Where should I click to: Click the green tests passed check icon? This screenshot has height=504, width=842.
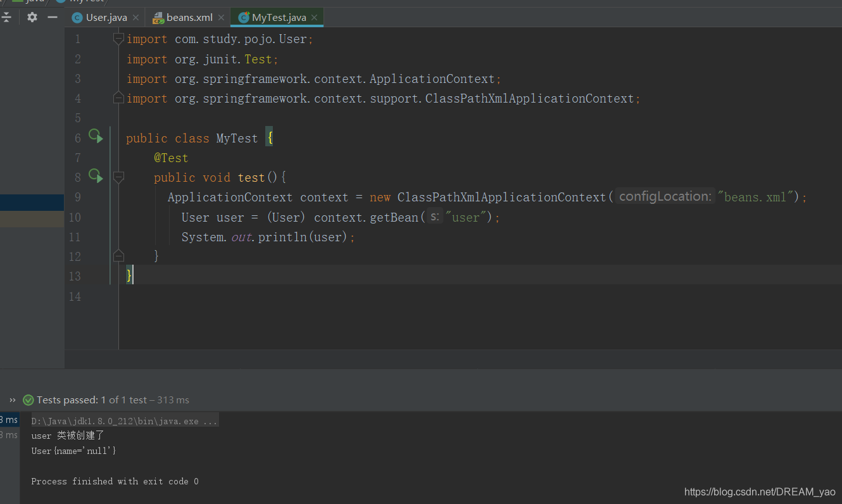pos(28,400)
